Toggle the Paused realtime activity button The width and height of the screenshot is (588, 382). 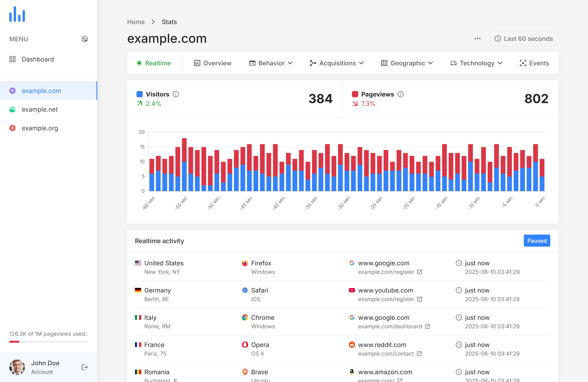coord(537,241)
